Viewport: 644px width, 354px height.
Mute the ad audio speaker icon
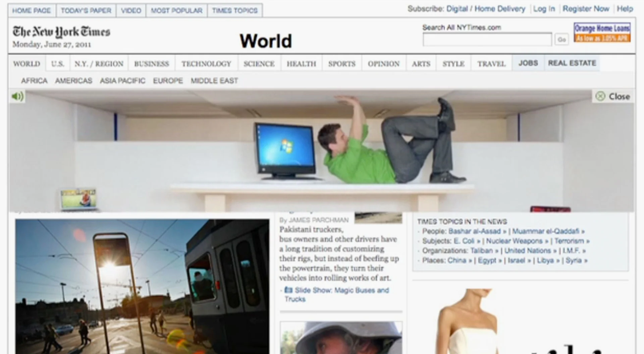tap(17, 97)
